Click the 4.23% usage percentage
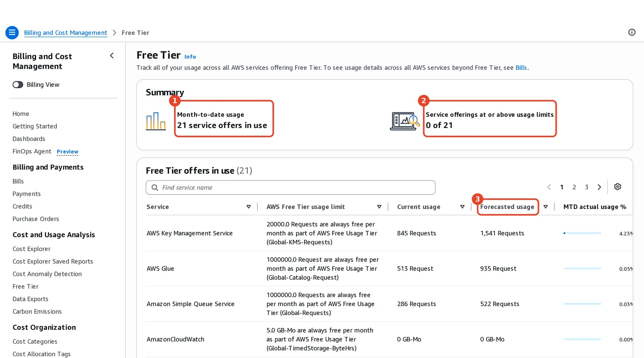This screenshot has width=644, height=358. (626, 233)
